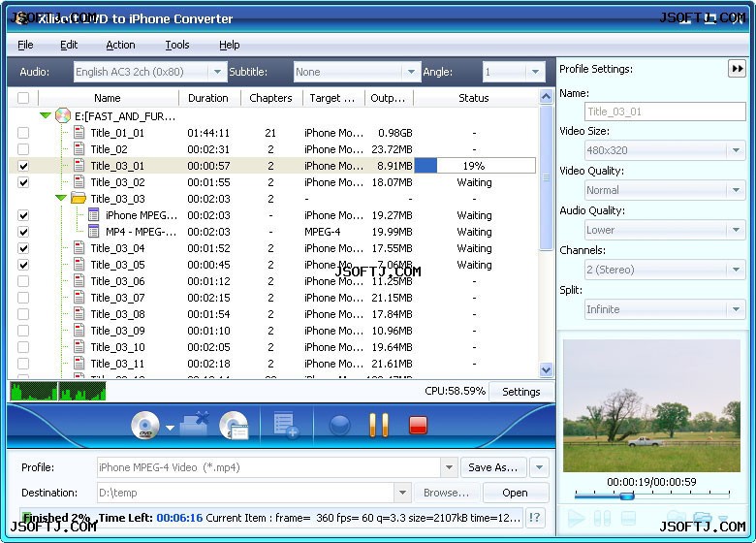Click the file icon beside Title_03_11
The width and height of the screenshot is (756, 543).
[79, 363]
